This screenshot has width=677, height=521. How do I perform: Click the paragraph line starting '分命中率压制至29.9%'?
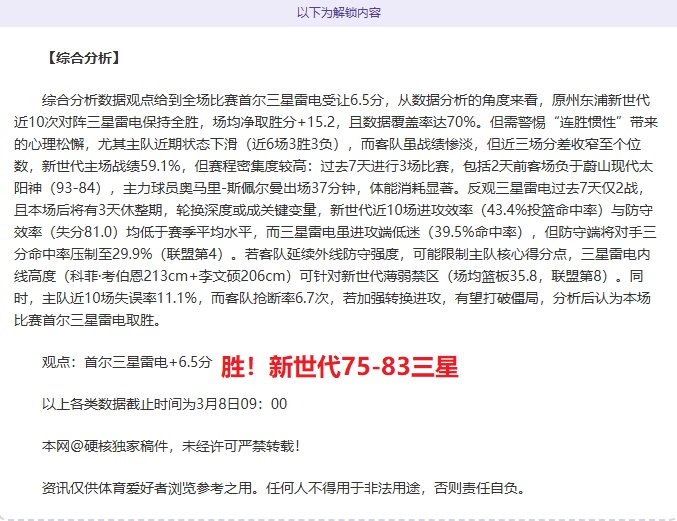(332, 254)
